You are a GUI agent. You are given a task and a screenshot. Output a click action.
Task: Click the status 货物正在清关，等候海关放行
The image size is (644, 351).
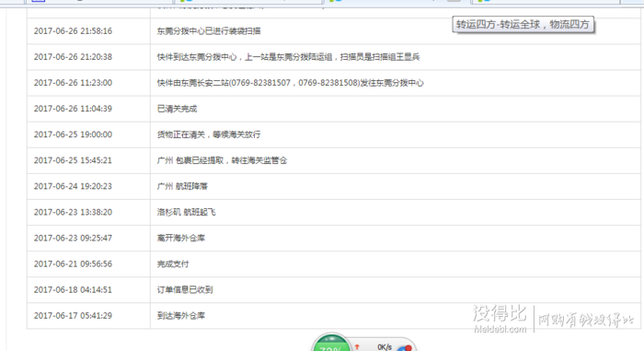pyautogui.click(x=209, y=135)
